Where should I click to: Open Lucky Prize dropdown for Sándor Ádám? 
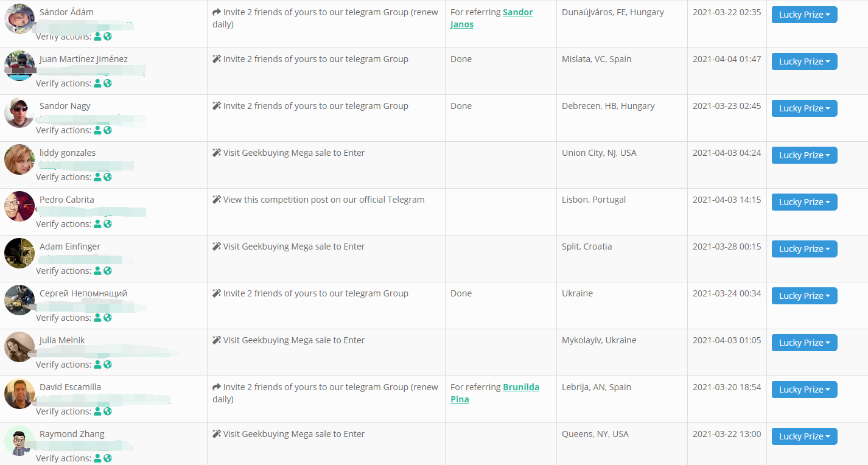click(x=804, y=15)
